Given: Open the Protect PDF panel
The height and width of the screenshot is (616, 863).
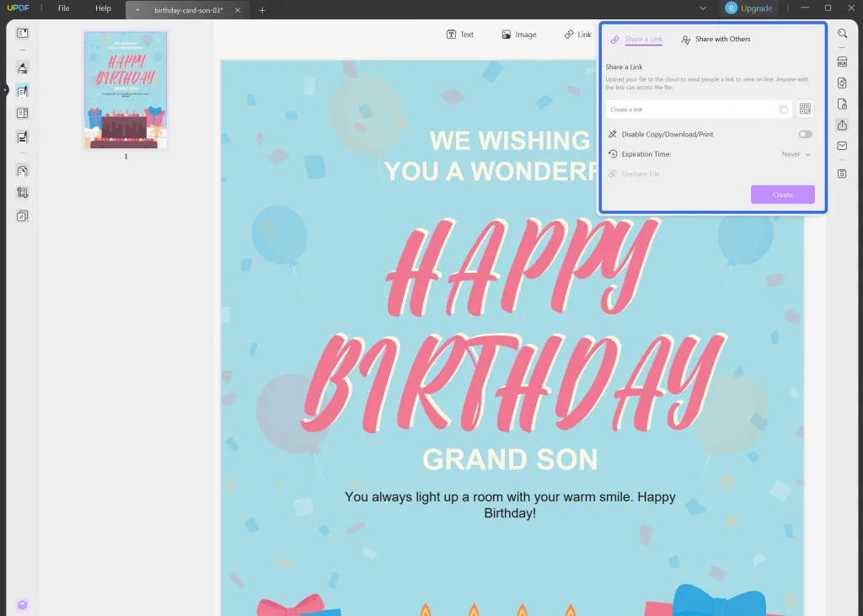Looking at the screenshot, I should (x=843, y=104).
